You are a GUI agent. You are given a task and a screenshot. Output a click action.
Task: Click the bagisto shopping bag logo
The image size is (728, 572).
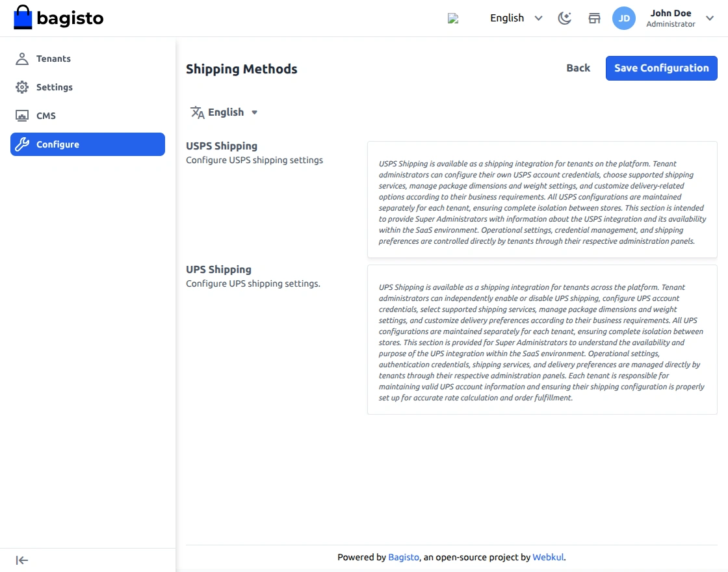pos(23,17)
